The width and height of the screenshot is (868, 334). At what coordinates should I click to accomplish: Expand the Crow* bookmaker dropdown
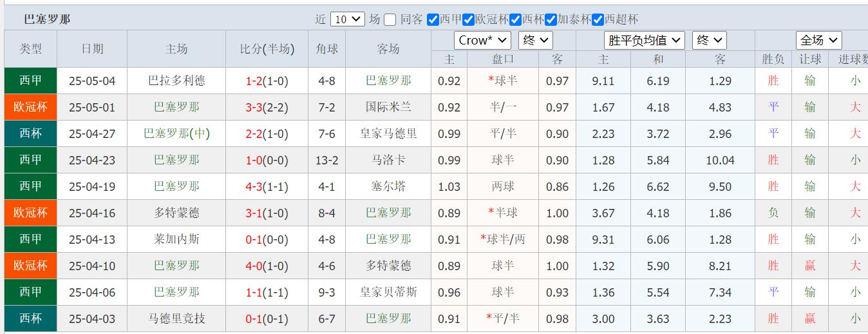(482, 40)
